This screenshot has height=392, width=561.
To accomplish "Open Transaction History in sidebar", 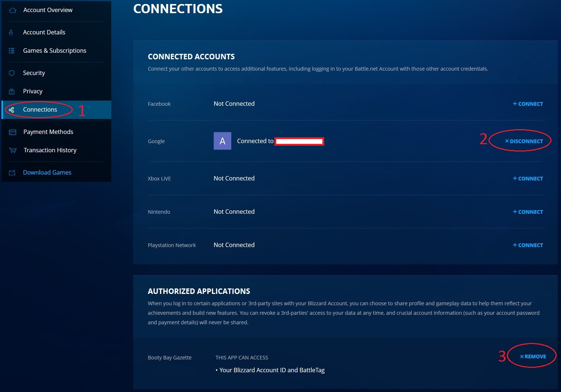I will pos(50,150).
